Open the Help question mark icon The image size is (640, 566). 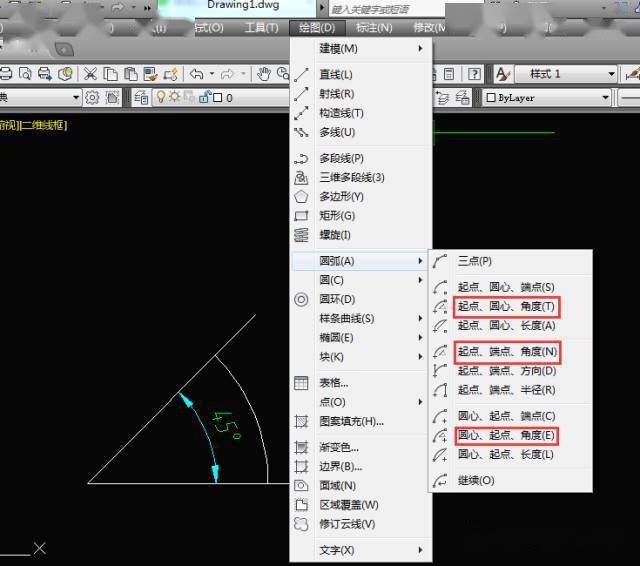coord(474,74)
